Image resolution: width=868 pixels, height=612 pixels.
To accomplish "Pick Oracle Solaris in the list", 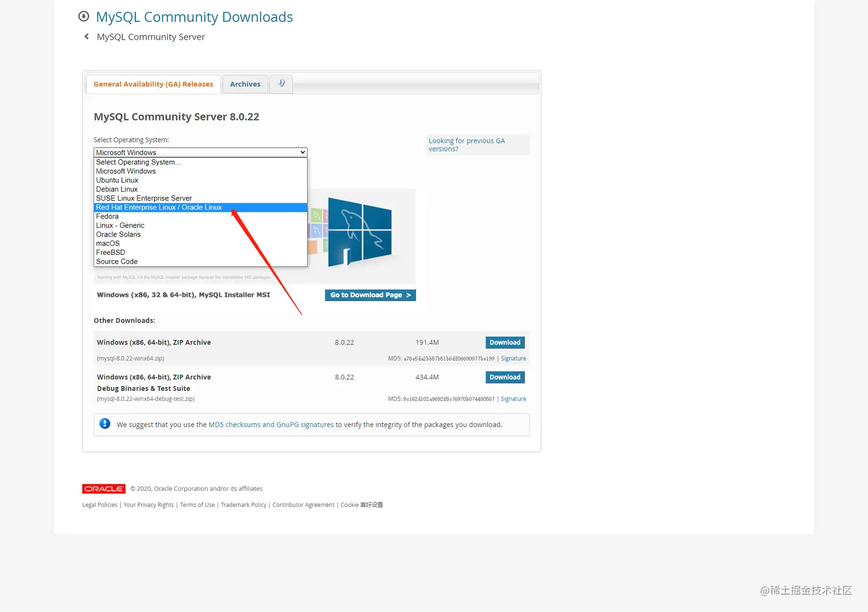I will point(200,234).
